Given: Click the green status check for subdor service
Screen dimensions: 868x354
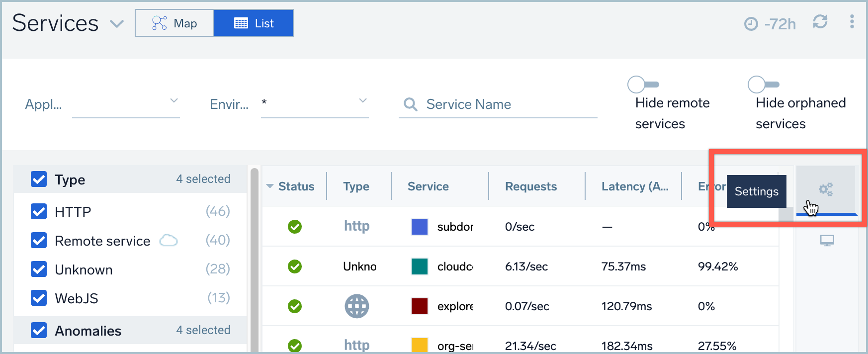Looking at the screenshot, I should (x=295, y=227).
